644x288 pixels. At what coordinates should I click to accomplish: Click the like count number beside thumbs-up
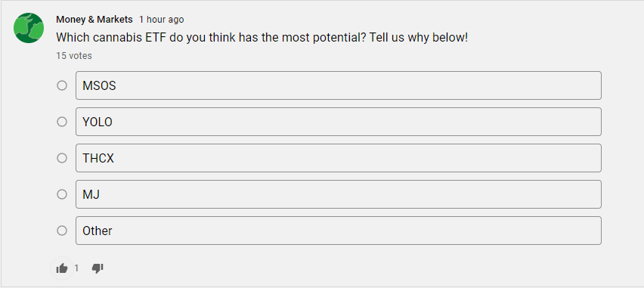click(x=76, y=268)
